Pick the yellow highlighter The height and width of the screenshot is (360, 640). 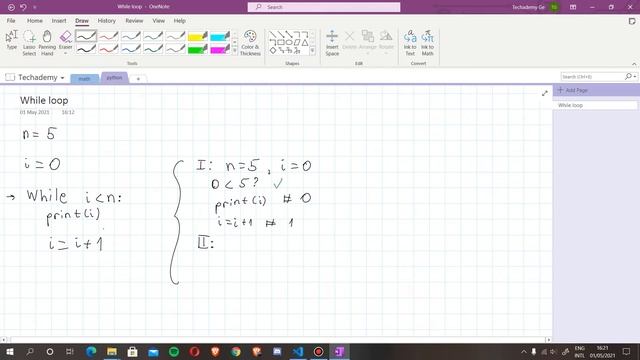(x=198, y=36)
